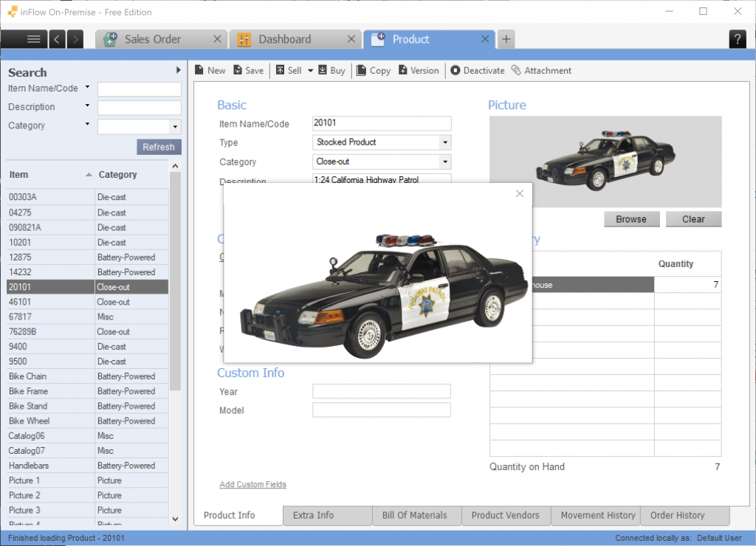Click the Model custom field
This screenshot has height=546, width=756.
click(x=382, y=410)
